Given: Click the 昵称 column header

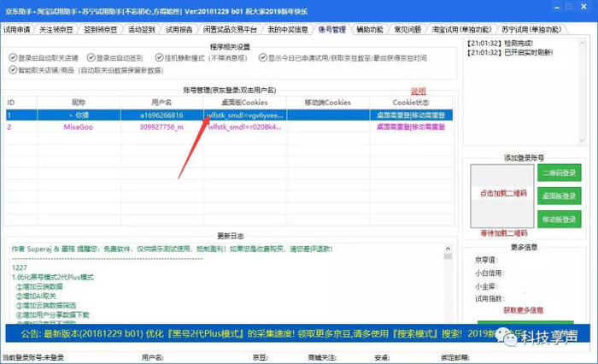Looking at the screenshot, I should coord(79,103).
